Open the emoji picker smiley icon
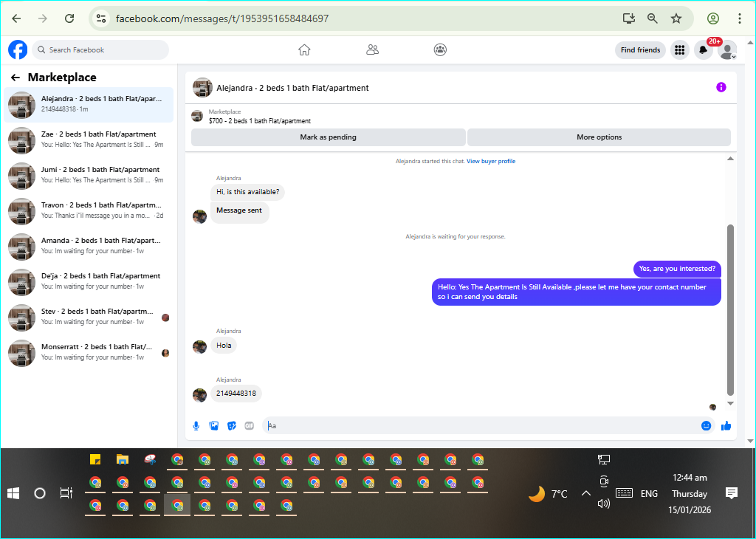This screenshot has height=539, width=756. tap(706, 426)
